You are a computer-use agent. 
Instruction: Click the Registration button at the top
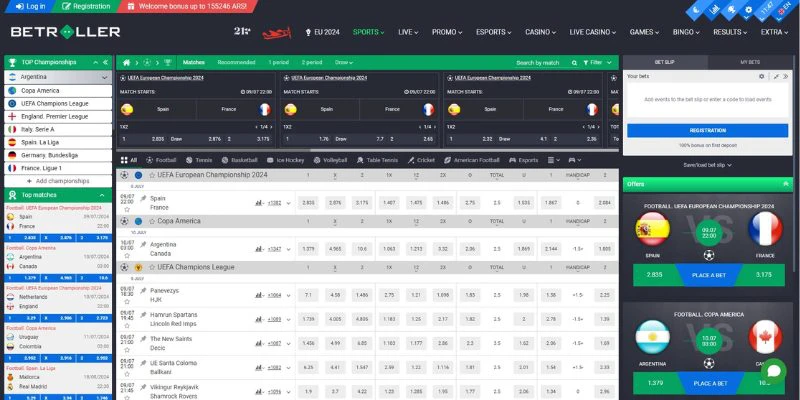87,7
